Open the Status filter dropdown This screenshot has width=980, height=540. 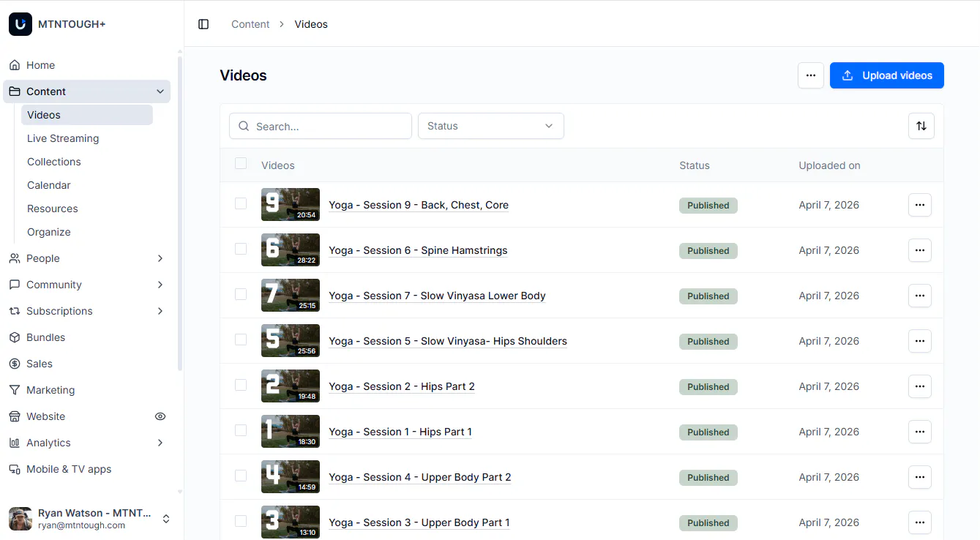point(491,126)
